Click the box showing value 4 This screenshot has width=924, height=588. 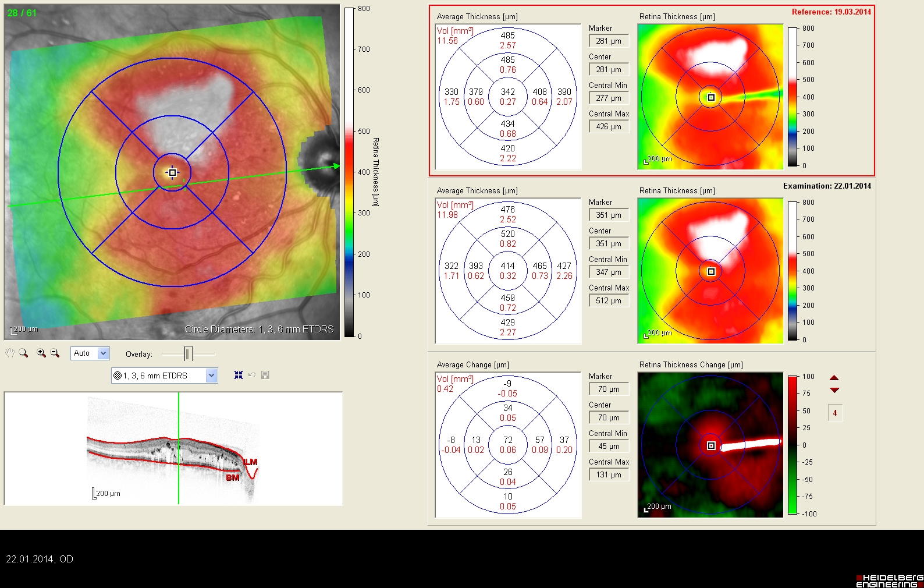[x=834, y=413]
